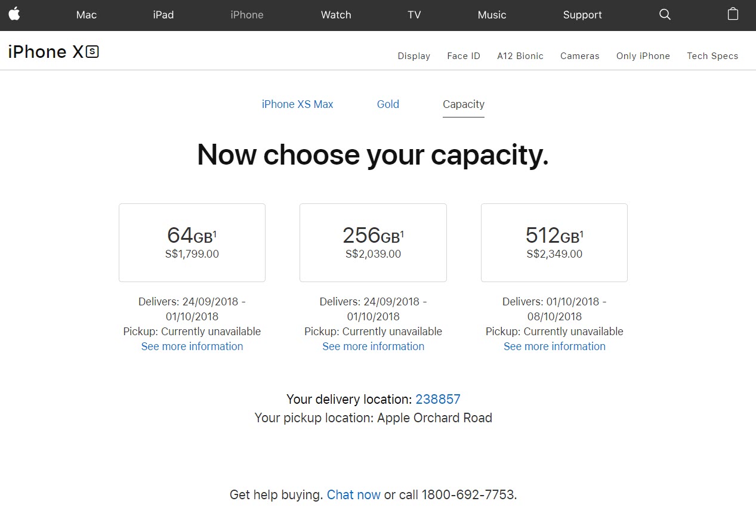The width and height of the screenshot is (756, 532).
Task: Open the Tech Specs page link
Action: coord(712,56)
